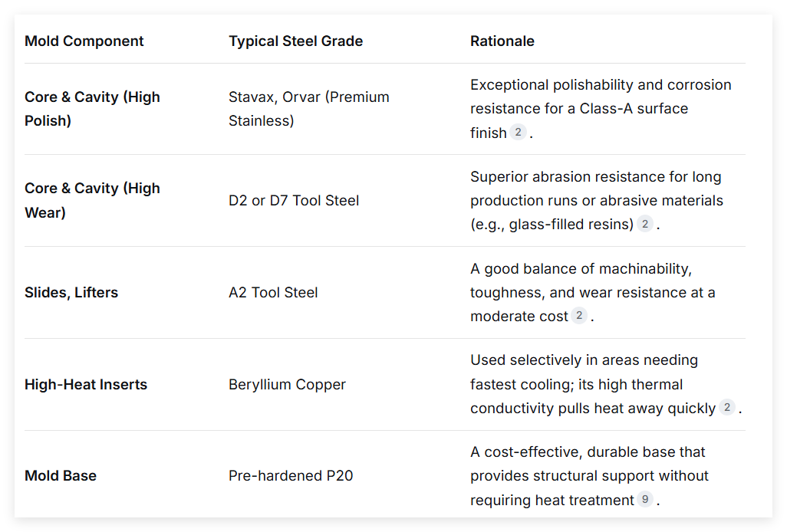The image size is (787, 532).
Task: Click the A2 Tool Steel cell
Action: click(273, 292)
